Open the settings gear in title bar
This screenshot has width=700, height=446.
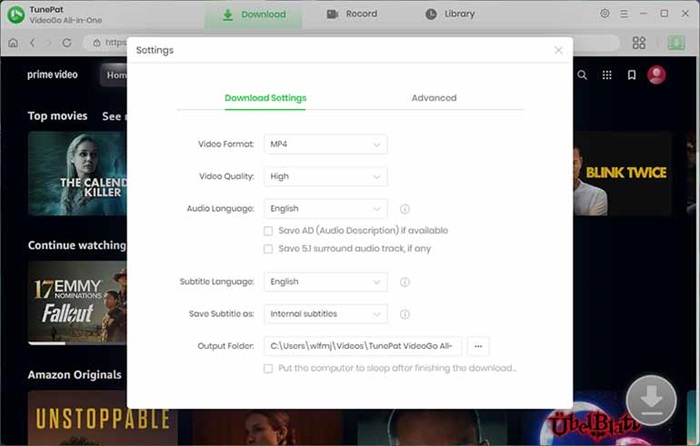coord(604,14)
